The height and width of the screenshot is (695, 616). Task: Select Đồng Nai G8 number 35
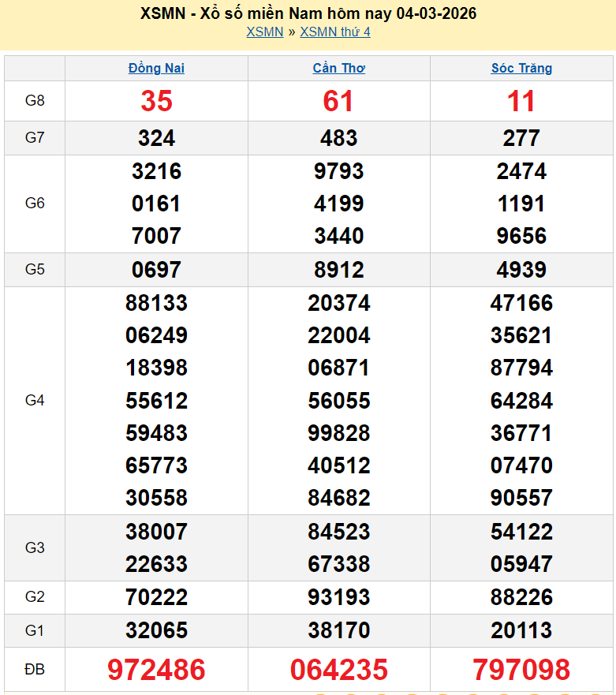pyautogui.click(x=156, y=101)
